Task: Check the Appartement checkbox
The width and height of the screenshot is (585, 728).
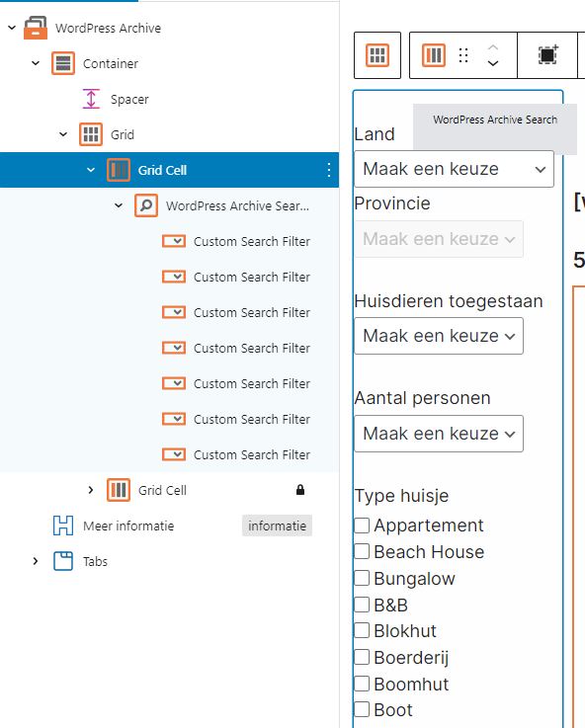Action: (x=362, y=526)
